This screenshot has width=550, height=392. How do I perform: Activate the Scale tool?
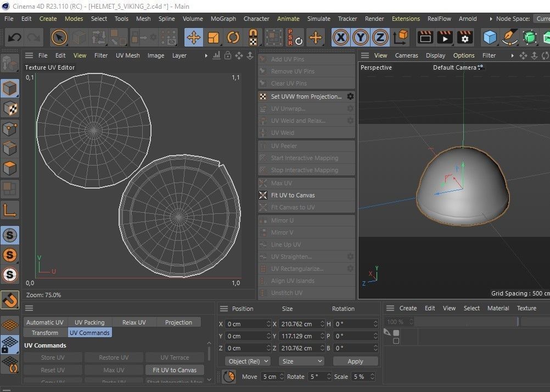(214, 37)
